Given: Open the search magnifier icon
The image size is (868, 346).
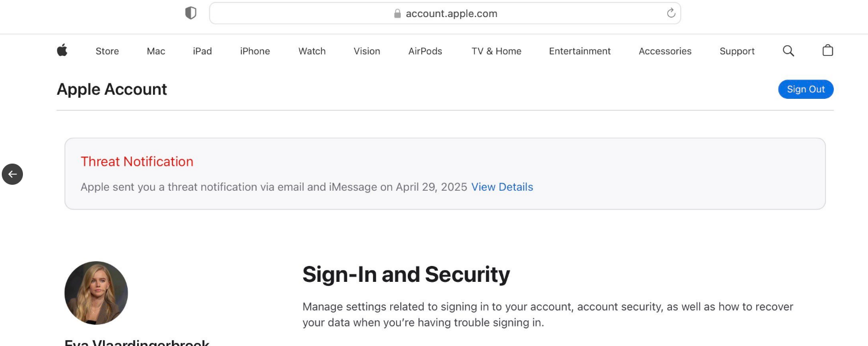Looking at the screenshot, I should coord(789,51).
